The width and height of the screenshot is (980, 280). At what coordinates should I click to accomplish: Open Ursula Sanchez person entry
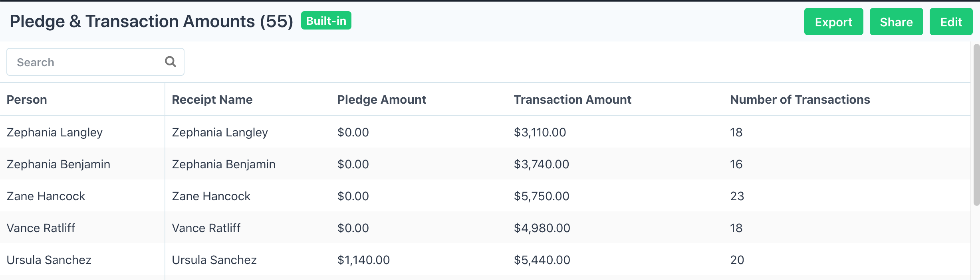pos(49,260)
